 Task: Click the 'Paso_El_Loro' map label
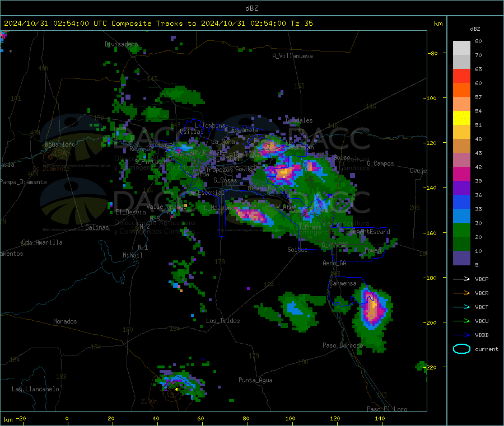tap(387, 409)
